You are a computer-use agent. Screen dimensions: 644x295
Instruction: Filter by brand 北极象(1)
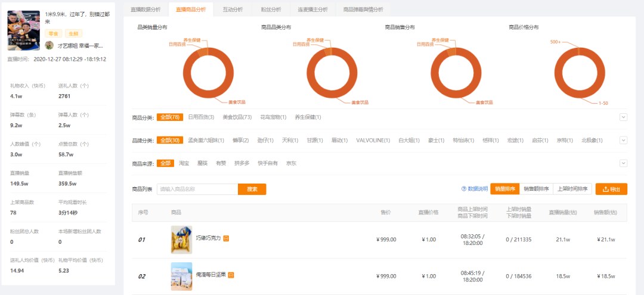coord(592,140)
